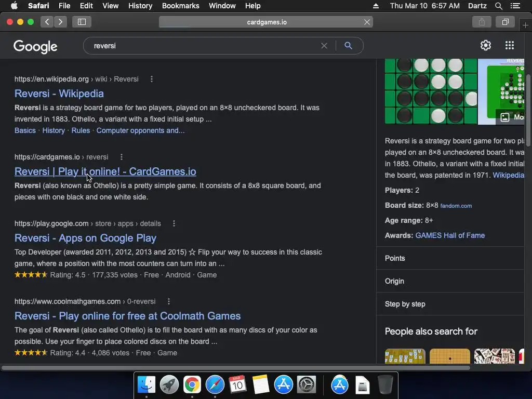
Task: Open options for the cardgames.io result
Action: point(122,157)
